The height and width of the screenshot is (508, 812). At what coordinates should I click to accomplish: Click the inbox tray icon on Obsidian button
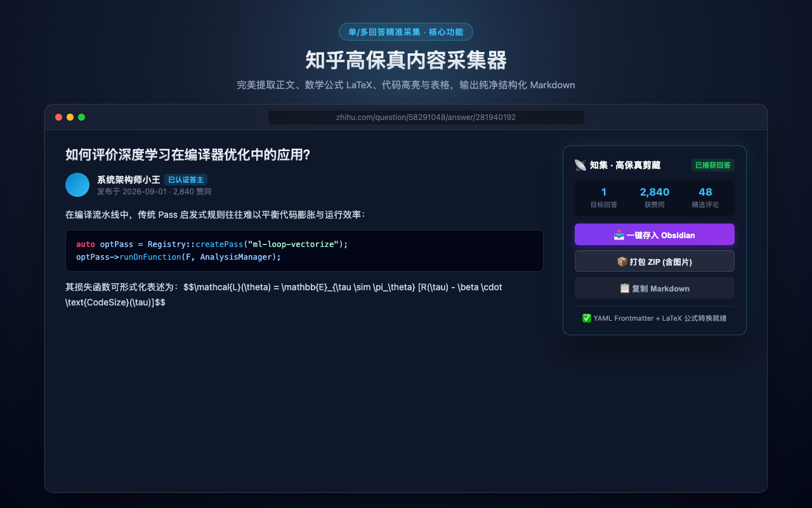619,234
